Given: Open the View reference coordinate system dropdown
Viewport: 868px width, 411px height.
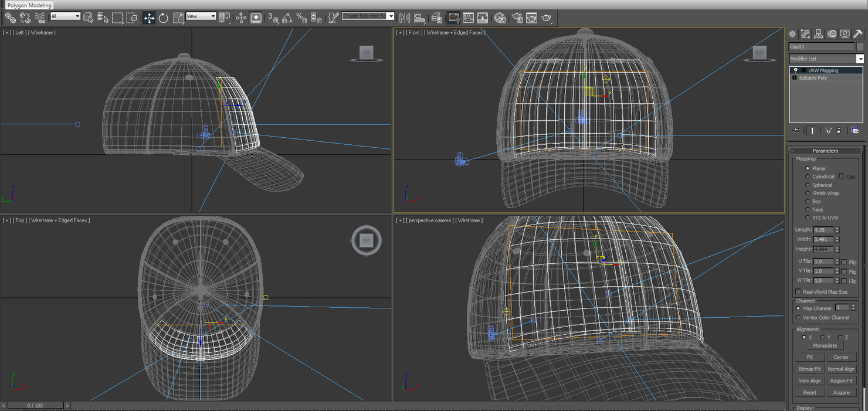Looking at the screenshot, I should point(212,16).
